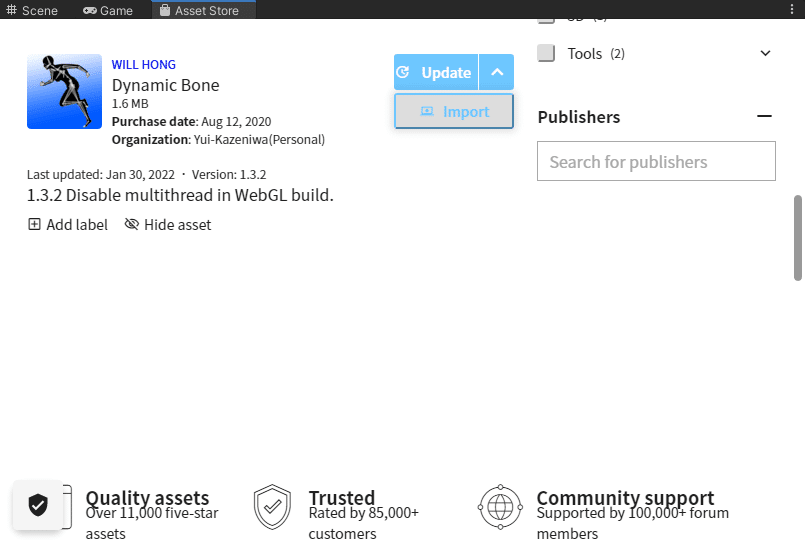Click the Community support globe icon

coord(500,507)
